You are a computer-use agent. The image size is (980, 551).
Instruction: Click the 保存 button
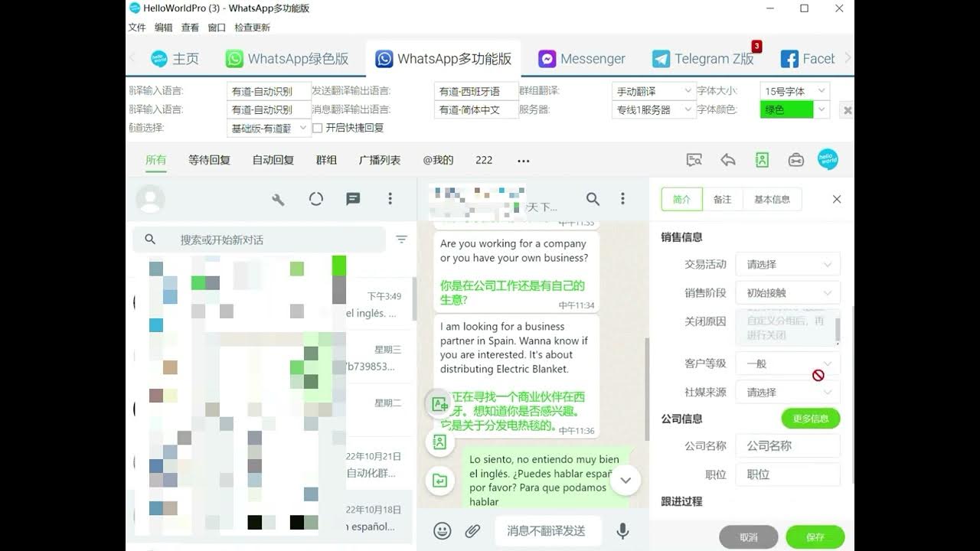815,537
